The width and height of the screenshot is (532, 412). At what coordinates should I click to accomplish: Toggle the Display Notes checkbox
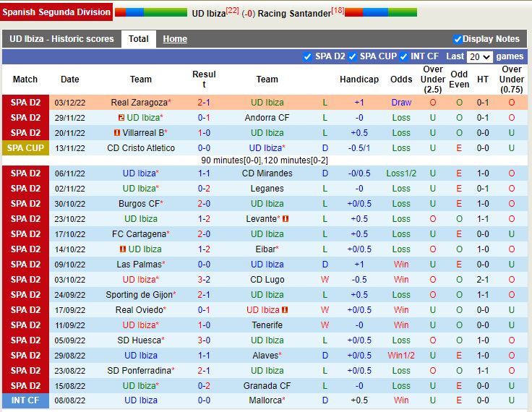coord(458,39)
